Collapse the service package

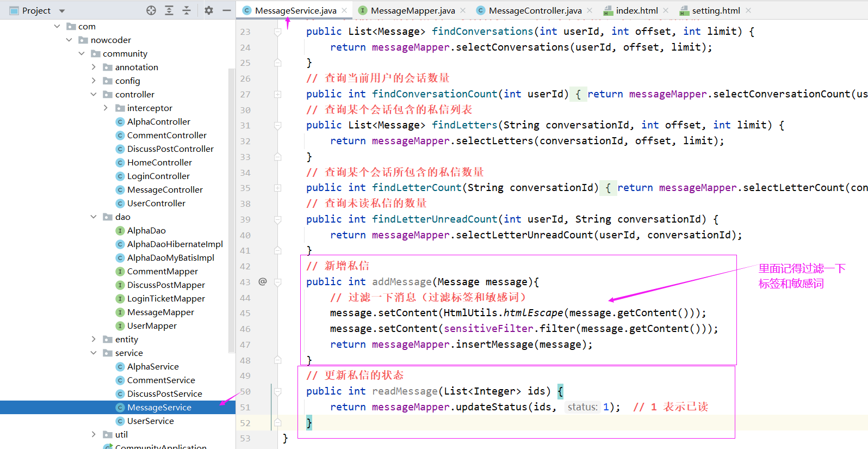[94, 353]
